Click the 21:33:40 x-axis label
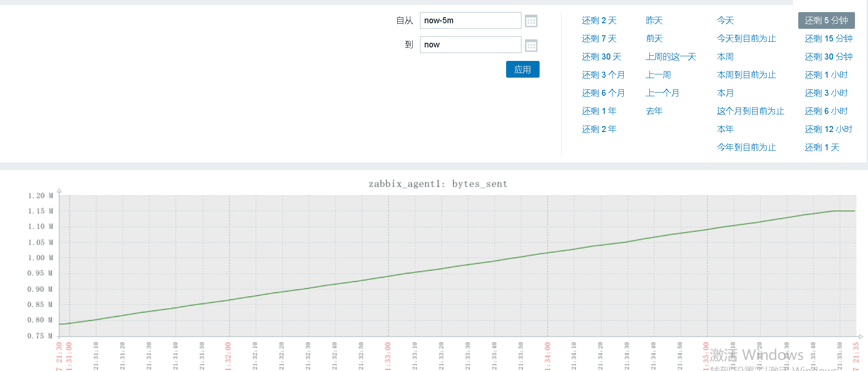The width and height of the screenshot is (868, 371). tap(494, 357)
